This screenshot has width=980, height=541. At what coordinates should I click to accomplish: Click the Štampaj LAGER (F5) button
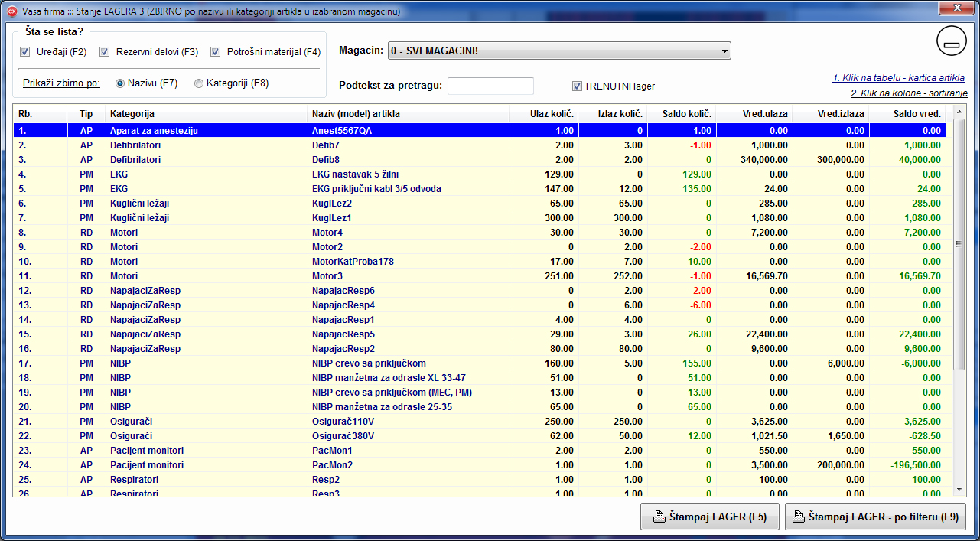click(x=709, y=517)
